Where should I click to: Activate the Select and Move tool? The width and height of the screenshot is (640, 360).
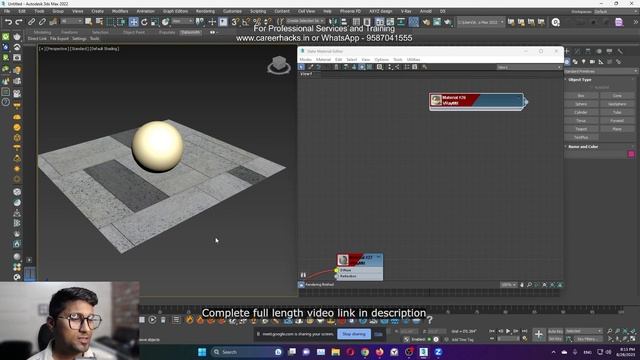[x=133, y=22]
